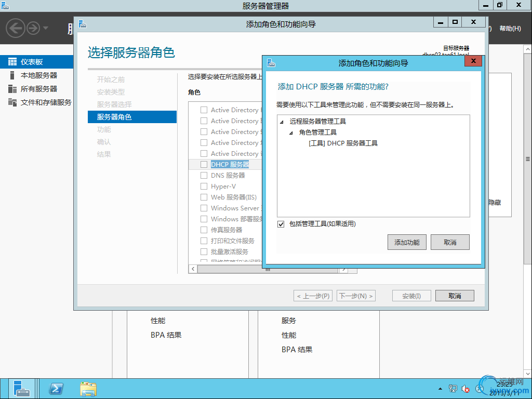Image resolution: width=532 pixels, height=399 pixels.
Task: Select the 仪表板 dashboard icon in sidebar
Action: pos(12,62)
